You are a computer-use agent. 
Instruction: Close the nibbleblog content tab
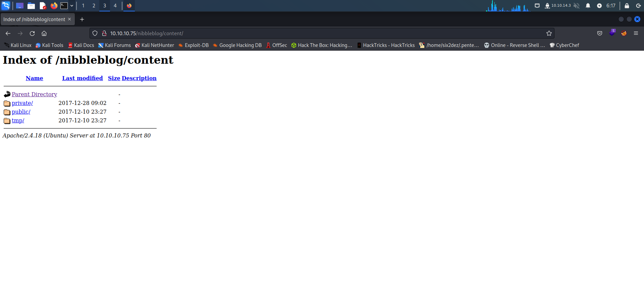pos(69,19)
